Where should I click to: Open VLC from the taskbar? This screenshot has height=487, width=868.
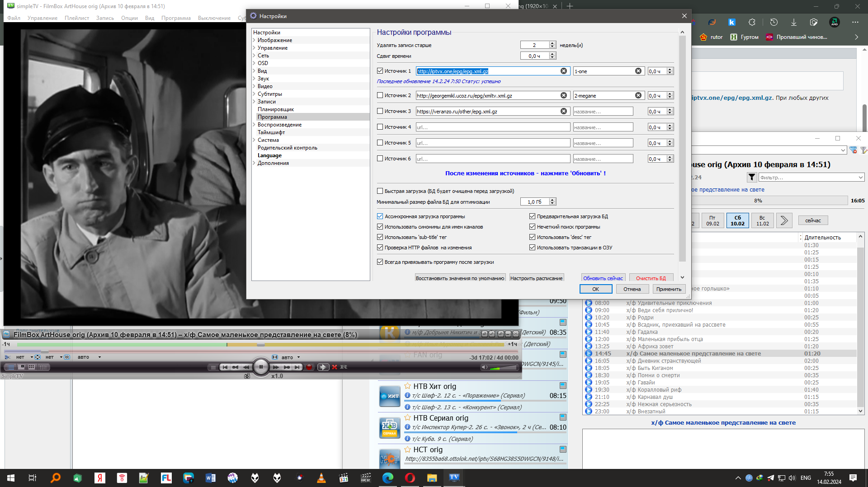pos(321,478)
